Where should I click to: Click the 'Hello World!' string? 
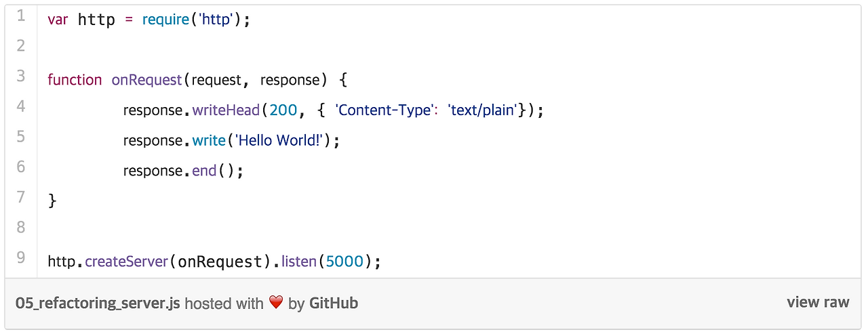[x=280, y=140]
